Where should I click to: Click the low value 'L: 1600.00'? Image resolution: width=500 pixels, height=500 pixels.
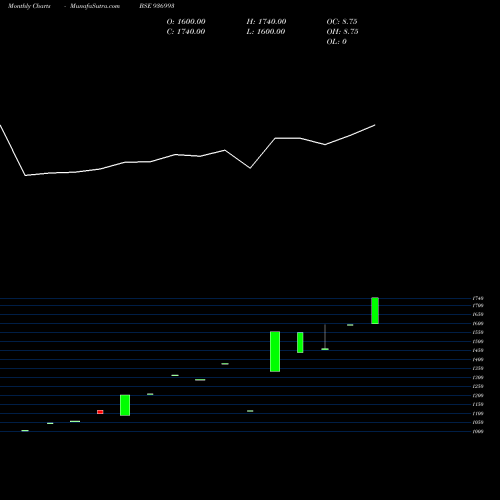[x=266, y=32]
